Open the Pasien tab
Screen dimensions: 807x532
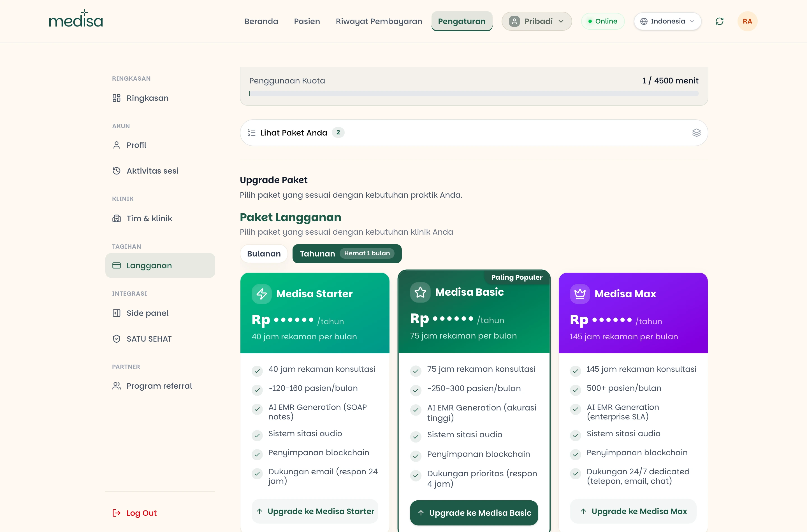click(307, 21)
